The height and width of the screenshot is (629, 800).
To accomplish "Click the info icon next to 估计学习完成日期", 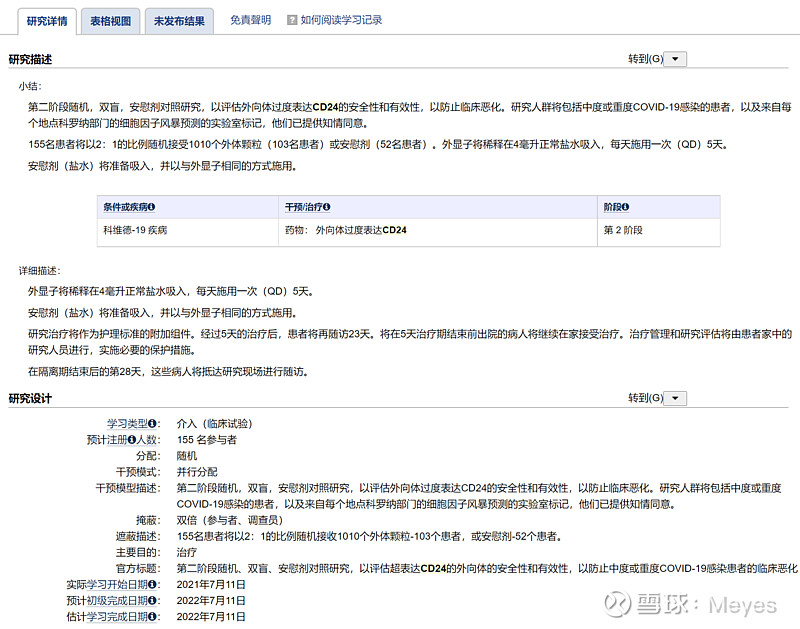I will (152, 617).
